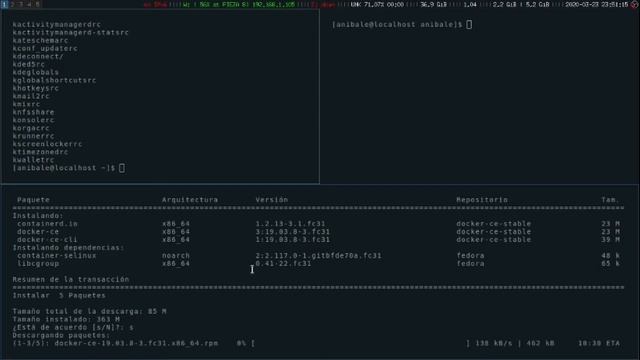Viewport: 640px width, 360px height.
Task: Click kded5rc file name
Action: point(29,64)
